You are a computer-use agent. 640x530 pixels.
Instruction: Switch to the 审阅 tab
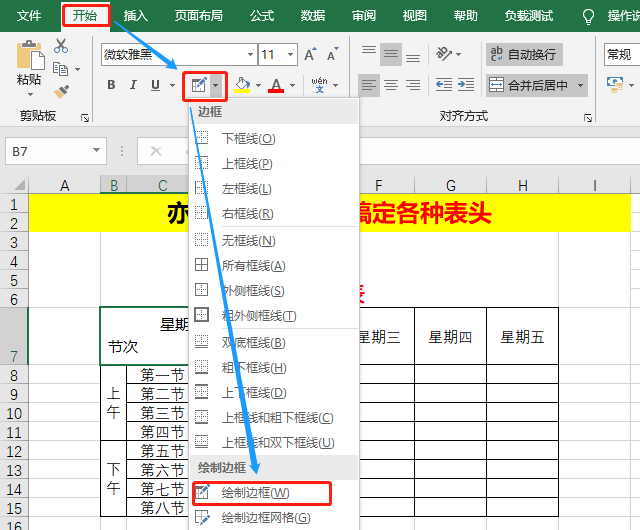pyautogui.click(x=364, y=16)
